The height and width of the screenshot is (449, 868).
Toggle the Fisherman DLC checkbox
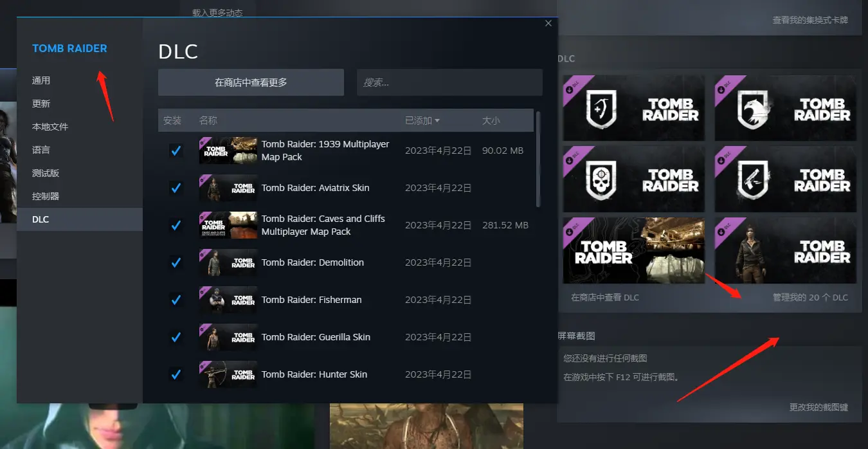[176, 300]
